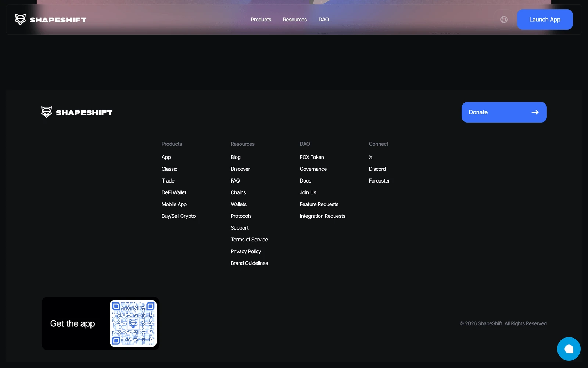Click the Connect column heading

379,144
